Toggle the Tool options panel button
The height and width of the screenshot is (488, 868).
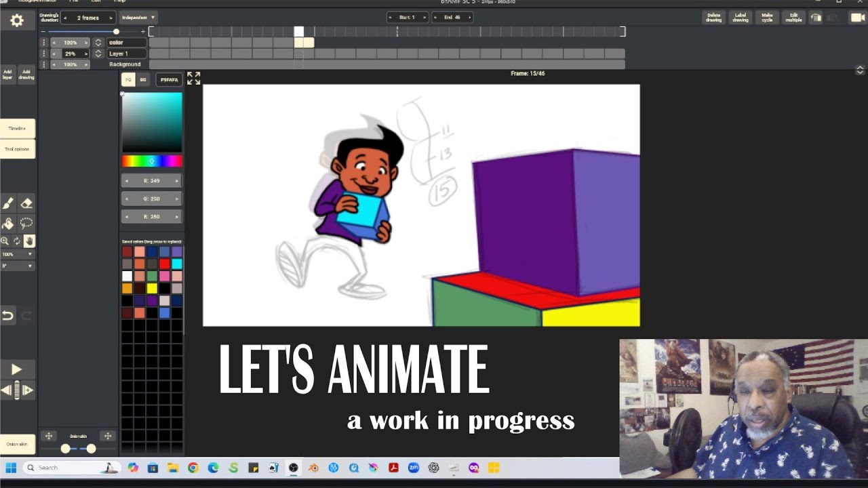tap(17, 149)
